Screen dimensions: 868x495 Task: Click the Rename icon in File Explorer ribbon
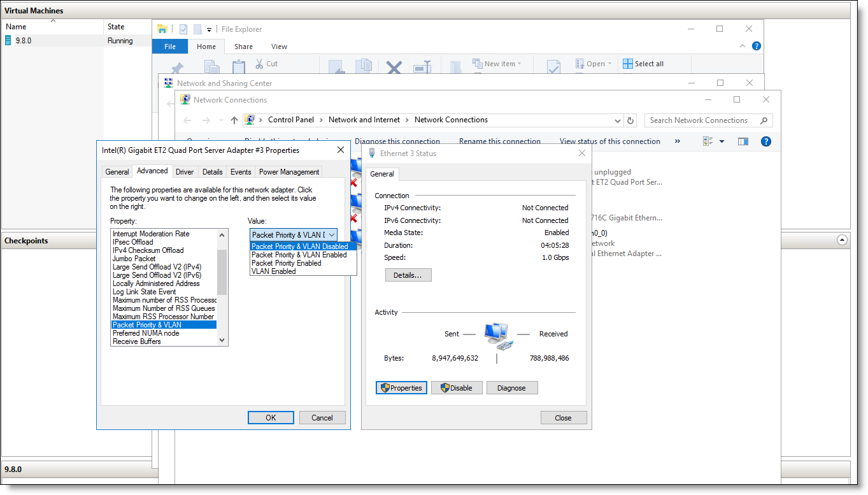coord(422,67)
